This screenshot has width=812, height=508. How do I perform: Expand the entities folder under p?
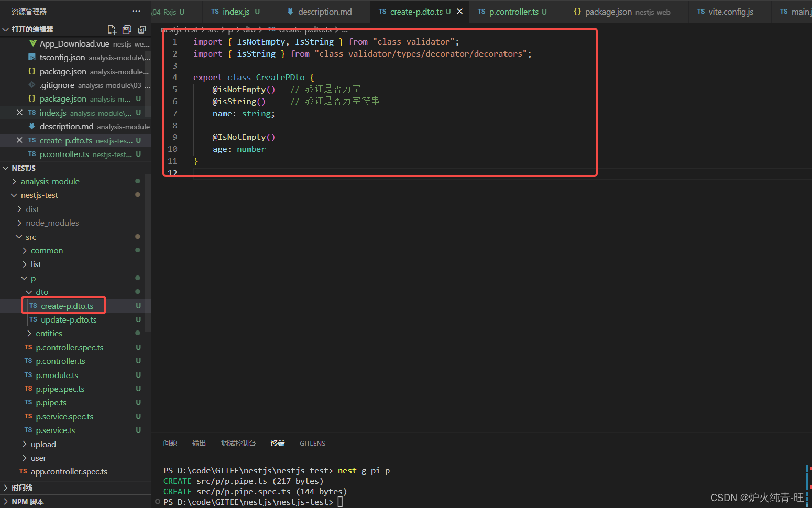tap(49, 333)
